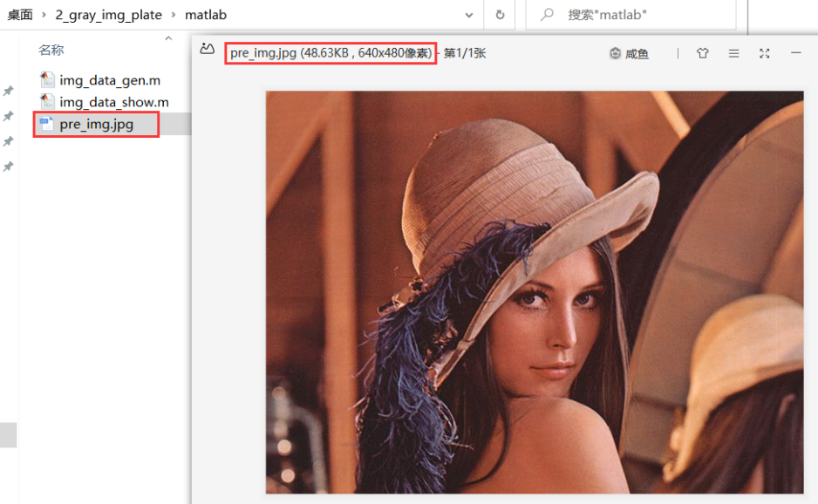Select the pre_img.jpg file
The image size is (818, 504).
click(96, 125)
